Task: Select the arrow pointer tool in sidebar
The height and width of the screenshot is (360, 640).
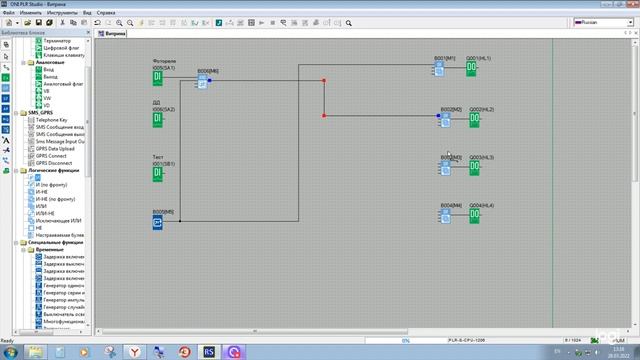Action: coord(6,56)
